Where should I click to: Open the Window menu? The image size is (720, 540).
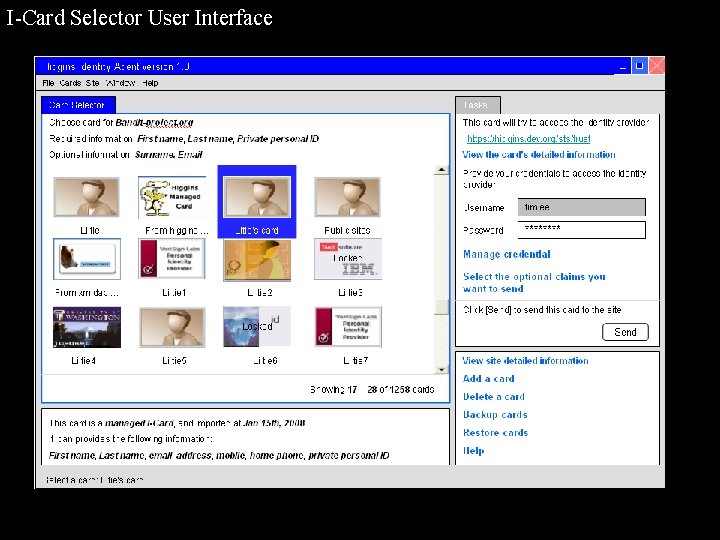[x=120, y=83]
